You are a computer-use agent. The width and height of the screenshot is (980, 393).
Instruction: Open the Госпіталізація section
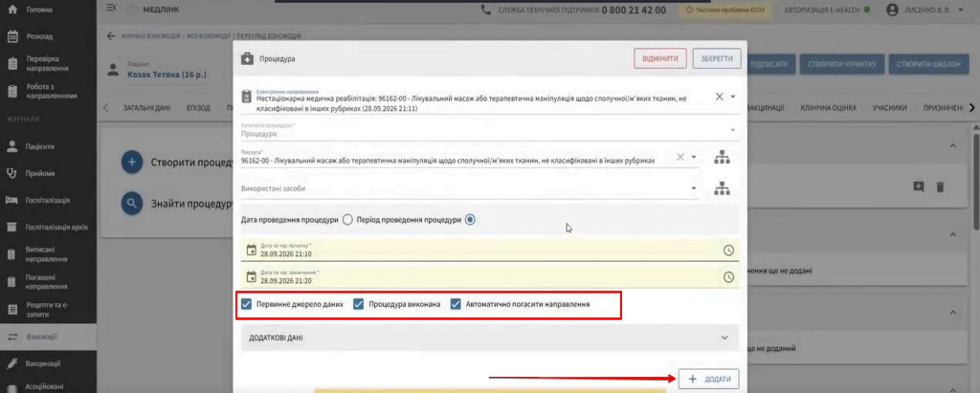coord(47,200)
